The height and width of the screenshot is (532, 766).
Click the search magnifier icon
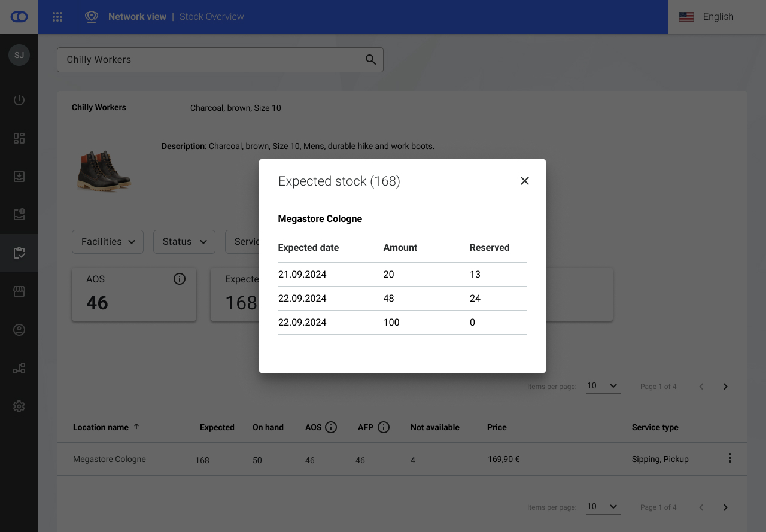[x=370, y=60]
